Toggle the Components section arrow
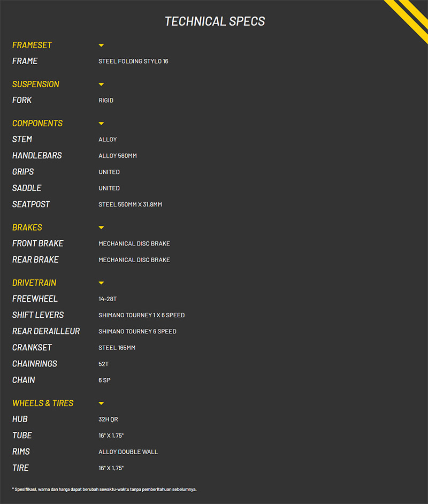The width and height of the screenshot is (428, 504). tap(101, 124)
